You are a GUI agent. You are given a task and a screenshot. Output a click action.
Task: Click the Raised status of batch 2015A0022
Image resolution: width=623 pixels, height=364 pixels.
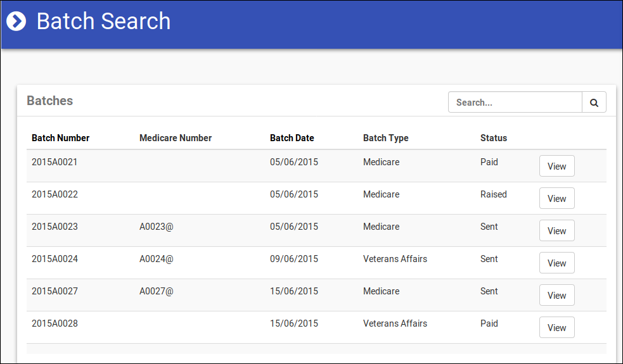click(x=493, y=194)
